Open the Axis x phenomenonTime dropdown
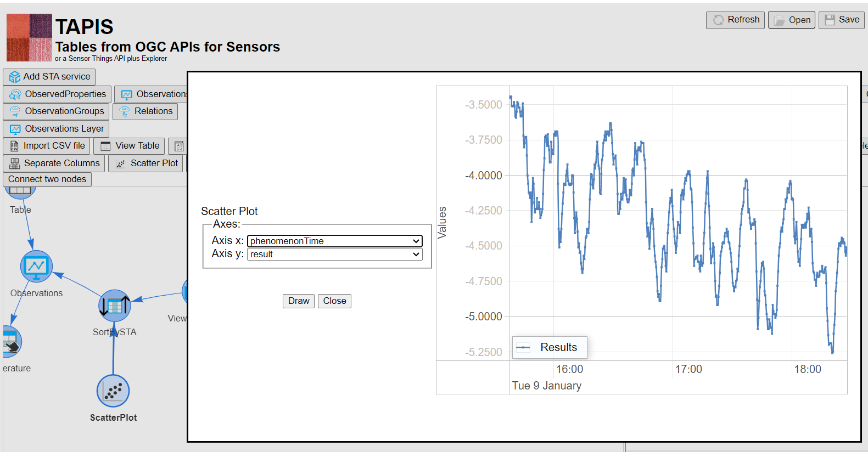 [x=335, y=241]
